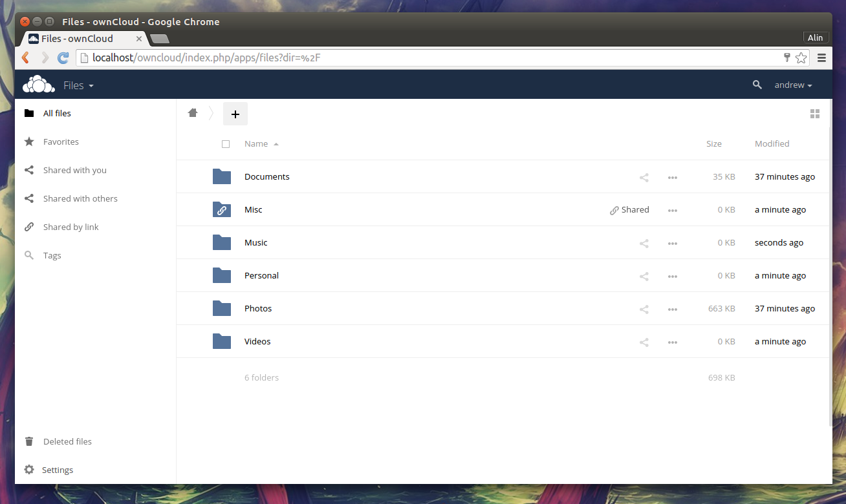Select Favorites in the sidebar
Screen dimensions: 846x504
coord(60,142)
